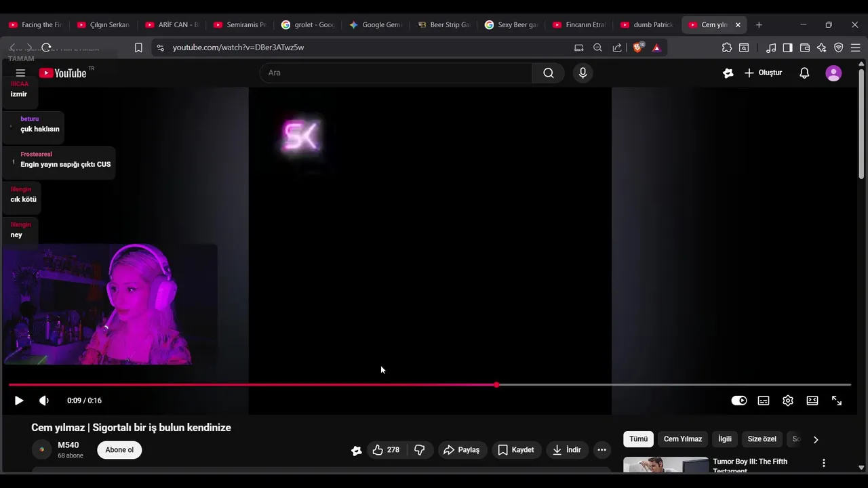Play the paused video
This screenshot has width=868, height=488.
[x=19, y=401]
